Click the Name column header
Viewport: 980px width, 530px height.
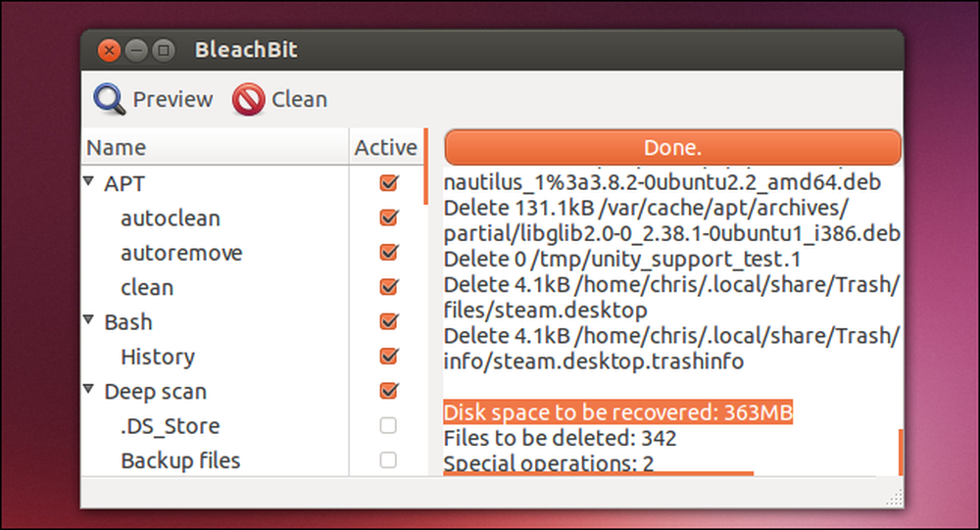tap(215, 148)
